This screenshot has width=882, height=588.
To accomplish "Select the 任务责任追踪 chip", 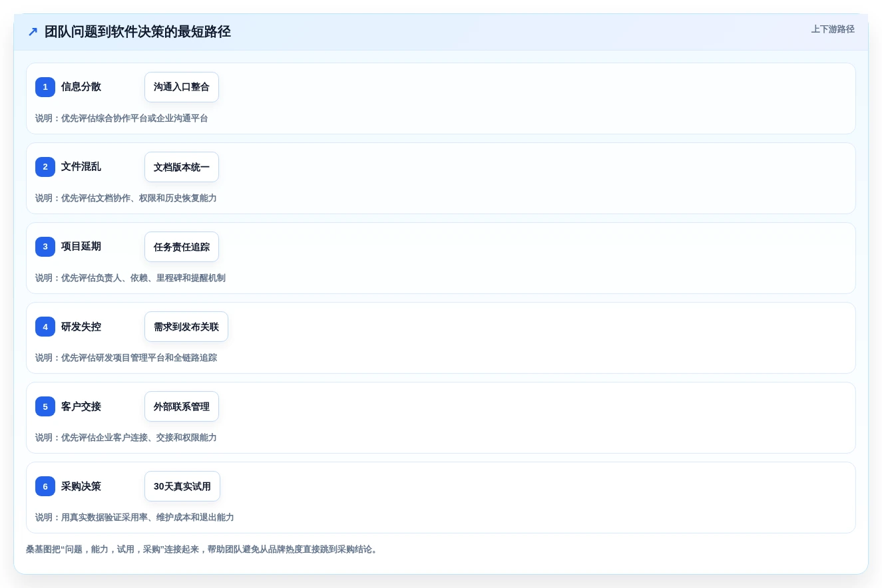I will 182,247.
